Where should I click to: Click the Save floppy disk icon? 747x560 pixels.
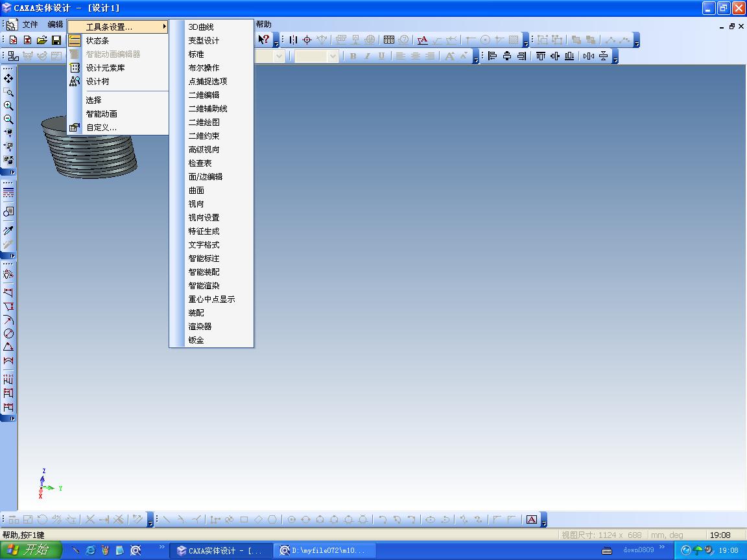(56, 40)
